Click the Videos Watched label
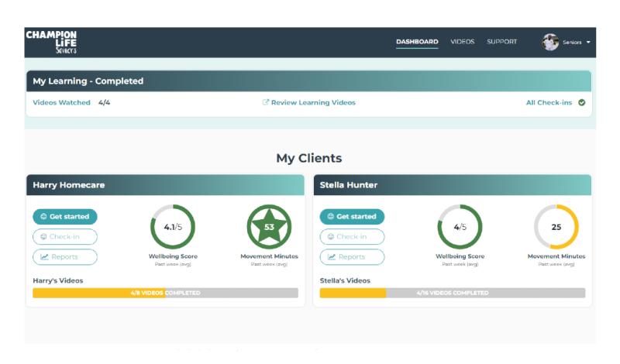620x364 pixels. point(61,102)
